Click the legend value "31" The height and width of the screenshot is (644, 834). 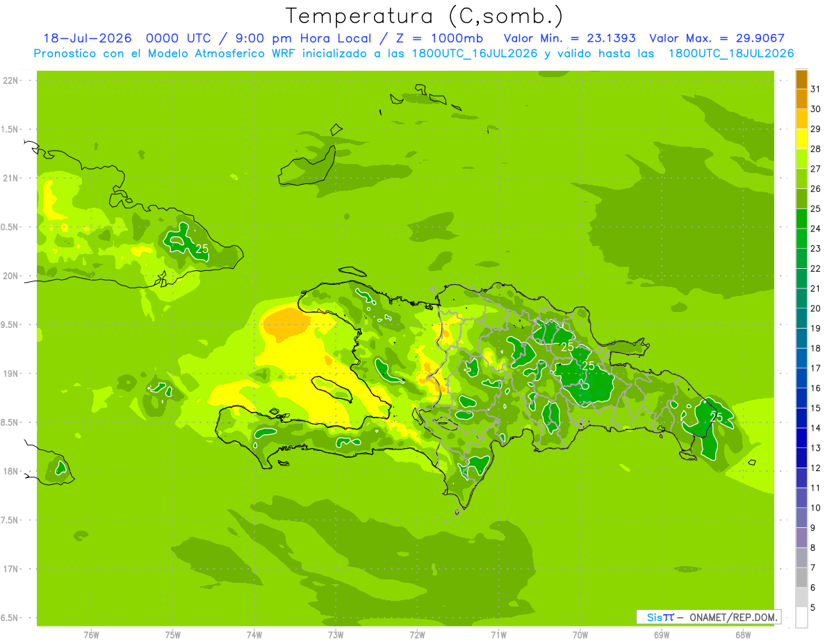pos(815,89)
